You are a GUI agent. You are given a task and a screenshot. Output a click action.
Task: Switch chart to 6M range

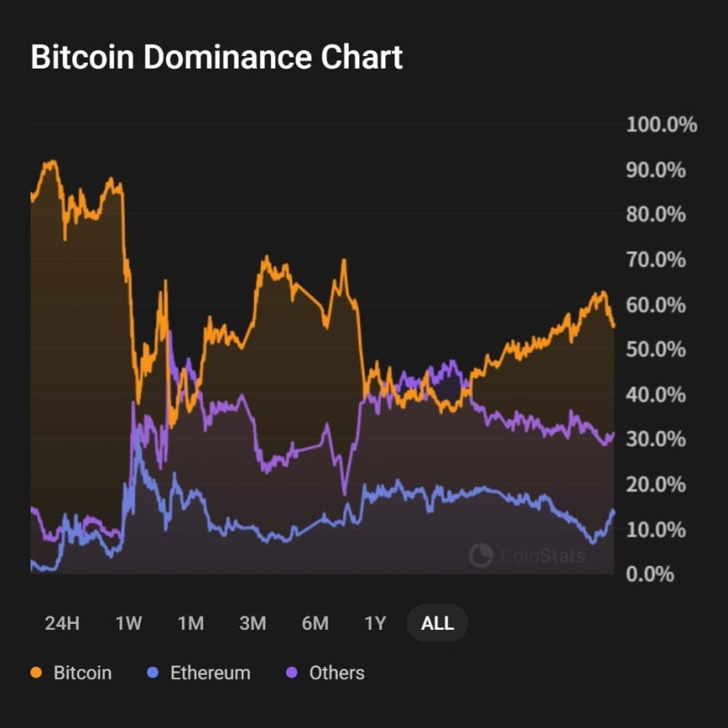pyautogui.click(x=315, y=623)
